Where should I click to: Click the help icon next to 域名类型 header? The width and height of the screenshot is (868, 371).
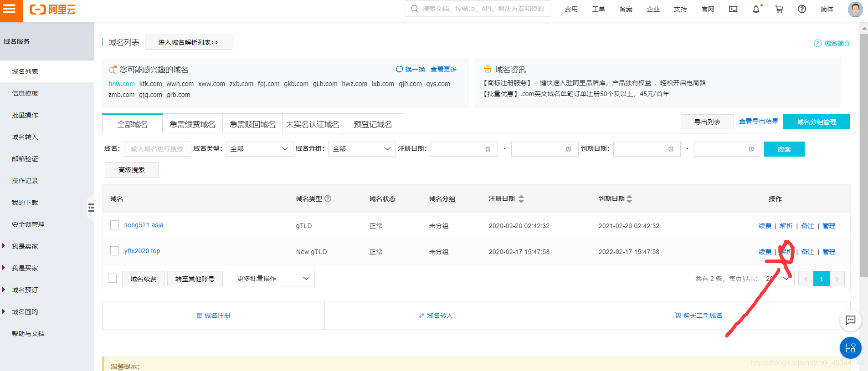click(328, 198)
